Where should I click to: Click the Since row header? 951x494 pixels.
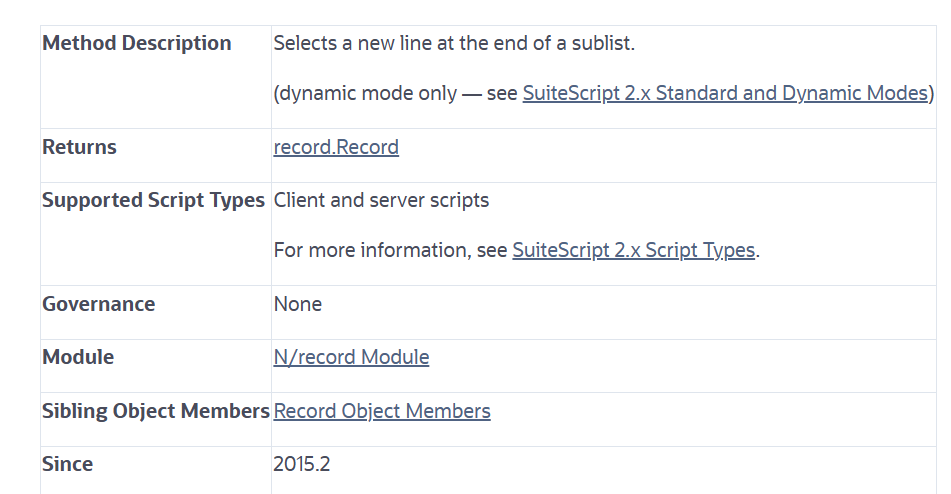click(x=67, y=464)
